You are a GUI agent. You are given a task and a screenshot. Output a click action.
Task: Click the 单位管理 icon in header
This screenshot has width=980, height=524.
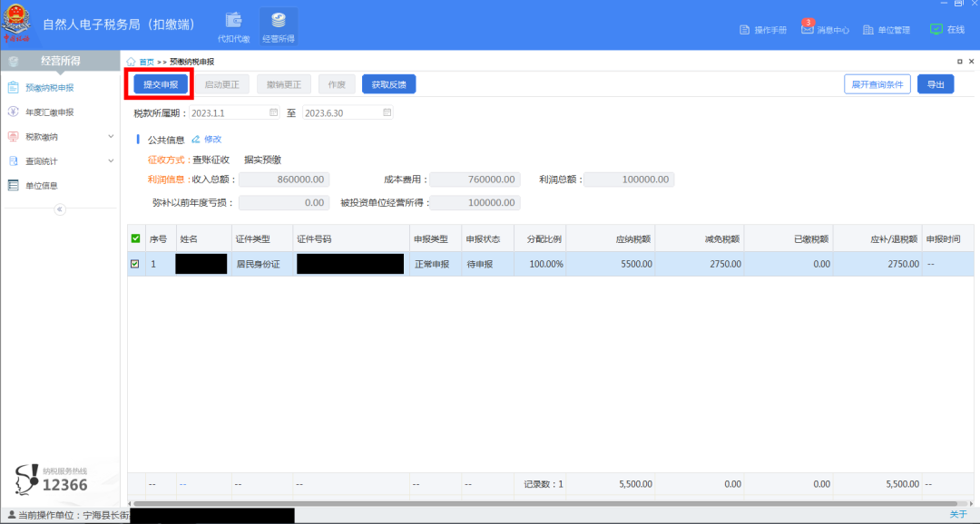pos(868,30)
